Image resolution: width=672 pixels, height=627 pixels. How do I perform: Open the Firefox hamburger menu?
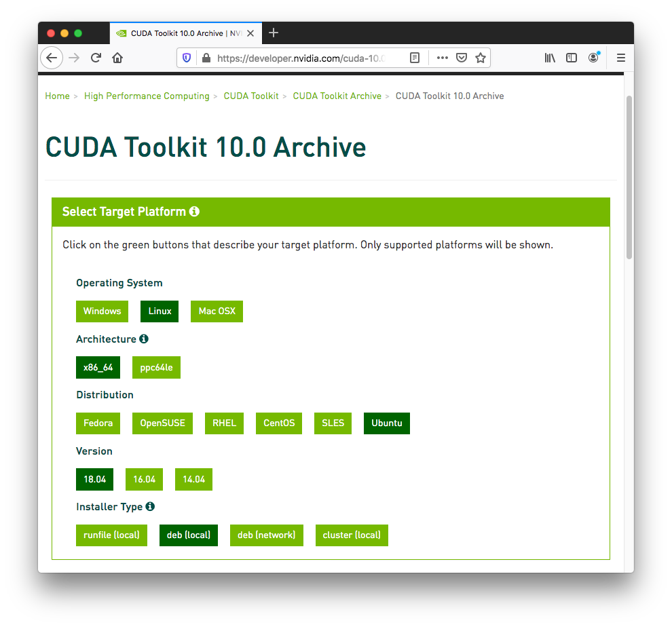coord(621,58)
